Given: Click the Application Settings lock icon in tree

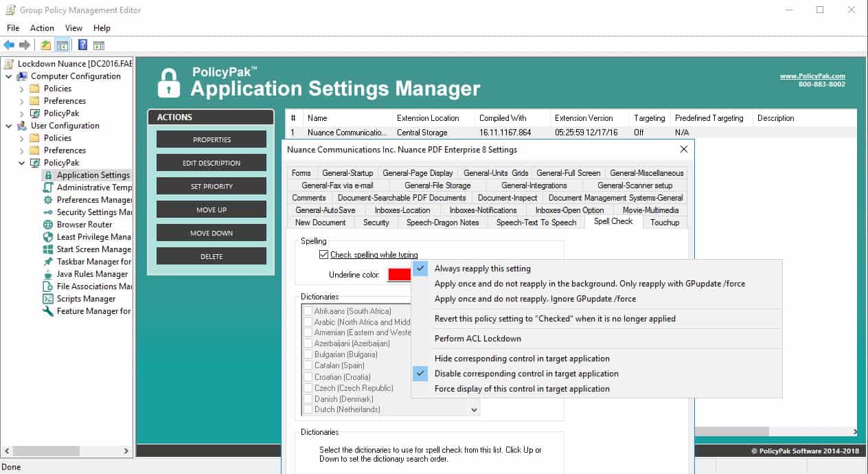Looking at the screenshot, I should tap(48, 175).
